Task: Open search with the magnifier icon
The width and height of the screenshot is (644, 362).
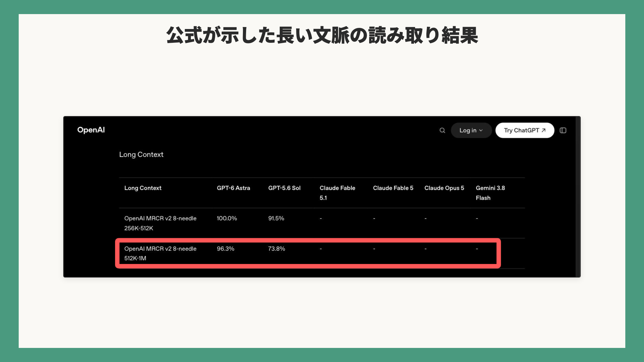Action: click(442, 130)
